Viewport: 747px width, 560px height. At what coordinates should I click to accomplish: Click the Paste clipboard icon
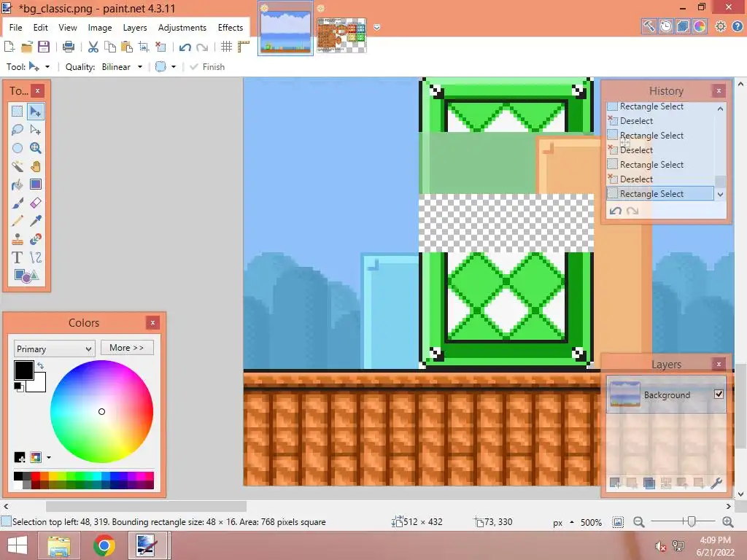127,47
